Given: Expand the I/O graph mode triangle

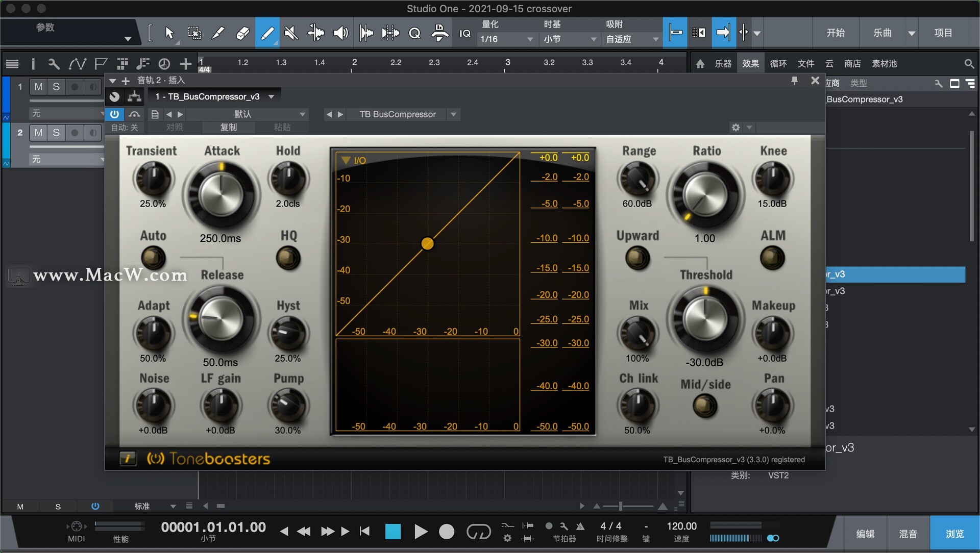Looking at the screenshot, I should pyautogui.click(x=346, y=160).
